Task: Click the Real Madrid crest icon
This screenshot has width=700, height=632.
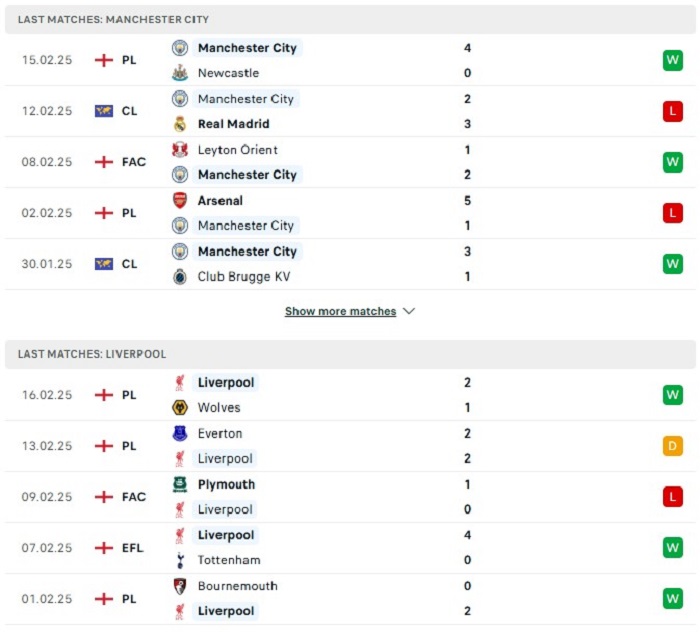Action: click(180, 124)
